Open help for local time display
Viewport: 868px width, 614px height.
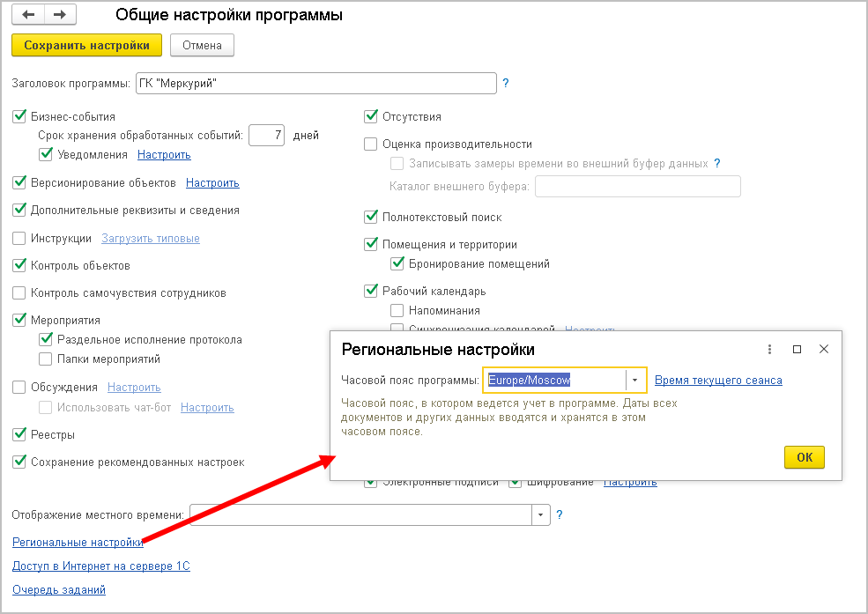click(560, 514)
